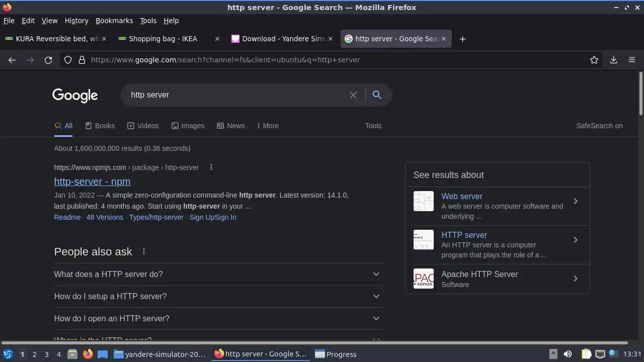Viewport: 644px width, 362px height.
Task: Open the Firefox downloads panel
Action: click(614, 60)
